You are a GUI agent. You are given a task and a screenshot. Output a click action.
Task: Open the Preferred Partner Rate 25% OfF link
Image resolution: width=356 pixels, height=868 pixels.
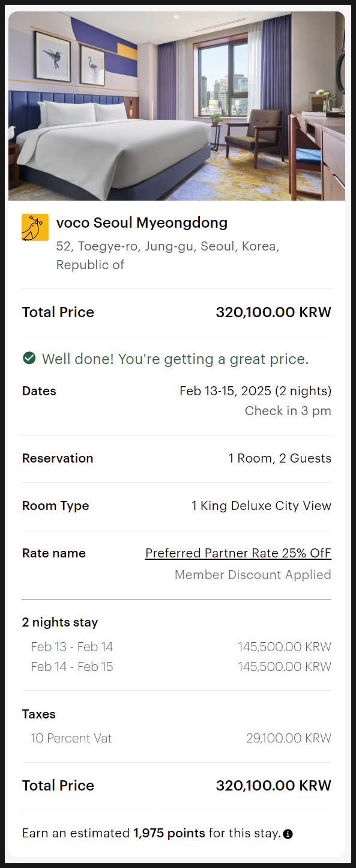(x=238, y=553)
